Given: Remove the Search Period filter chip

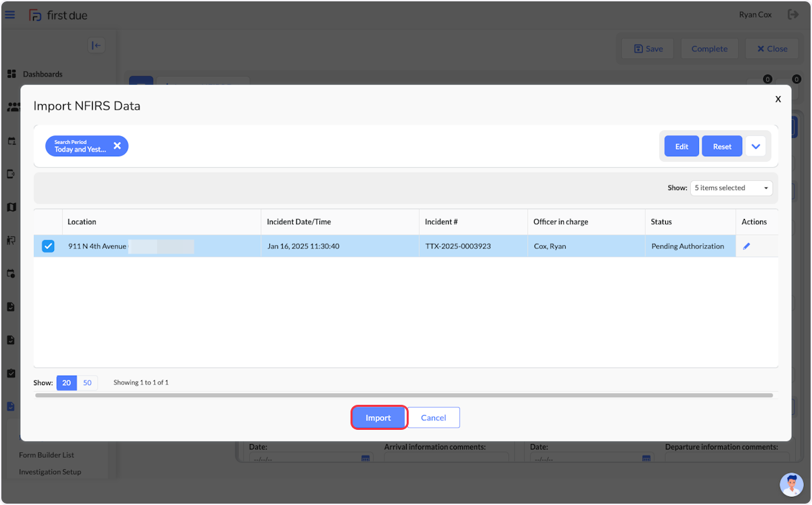Looking at the screenshot, I should [x=117, y=146].
